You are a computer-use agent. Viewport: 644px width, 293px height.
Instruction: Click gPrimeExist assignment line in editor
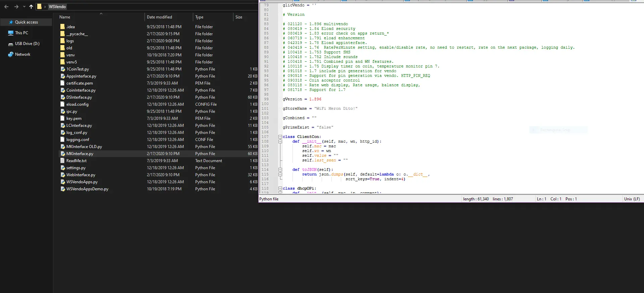click(308, 128)
